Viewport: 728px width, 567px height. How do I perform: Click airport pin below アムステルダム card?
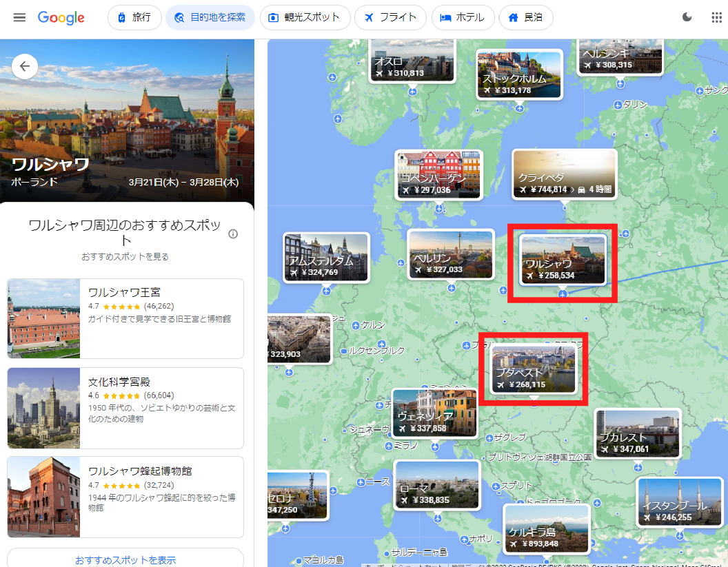coord(326,291)
